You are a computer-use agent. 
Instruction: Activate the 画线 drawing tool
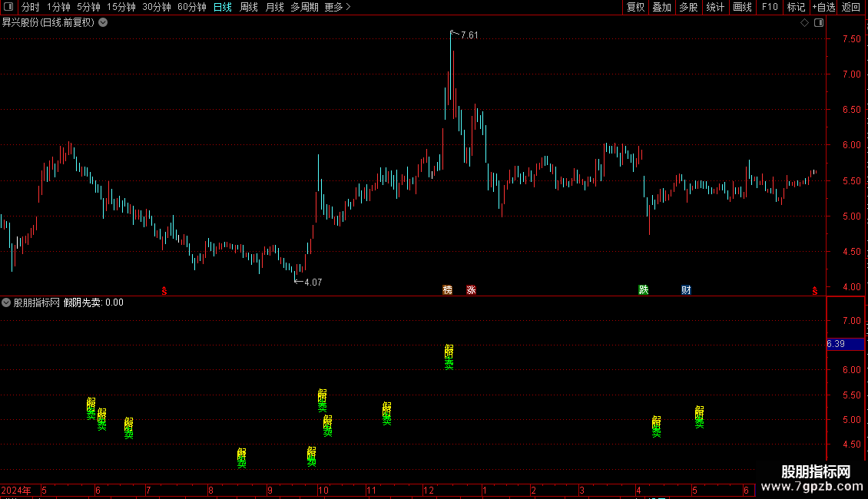coord(742,7)
